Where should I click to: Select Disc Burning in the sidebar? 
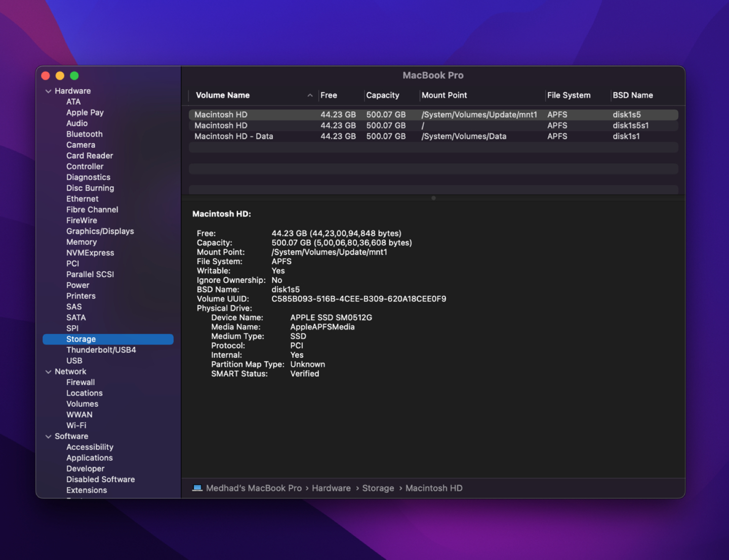(90, 188)
